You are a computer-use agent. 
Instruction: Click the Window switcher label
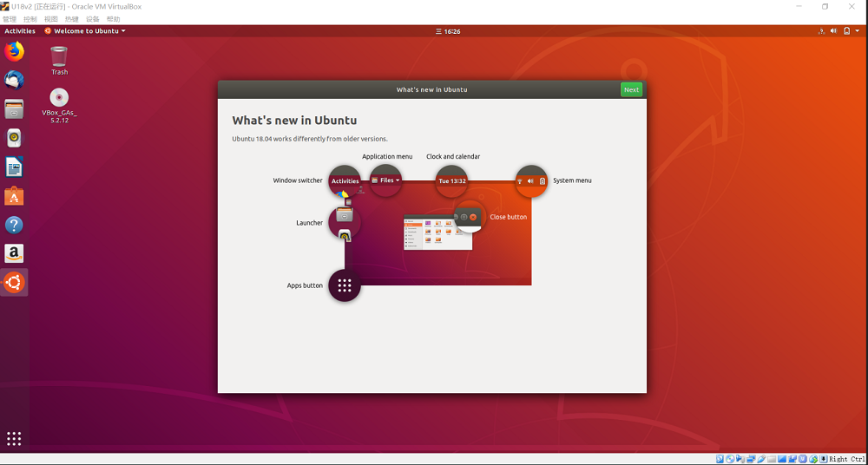click(x=298, y=180)
